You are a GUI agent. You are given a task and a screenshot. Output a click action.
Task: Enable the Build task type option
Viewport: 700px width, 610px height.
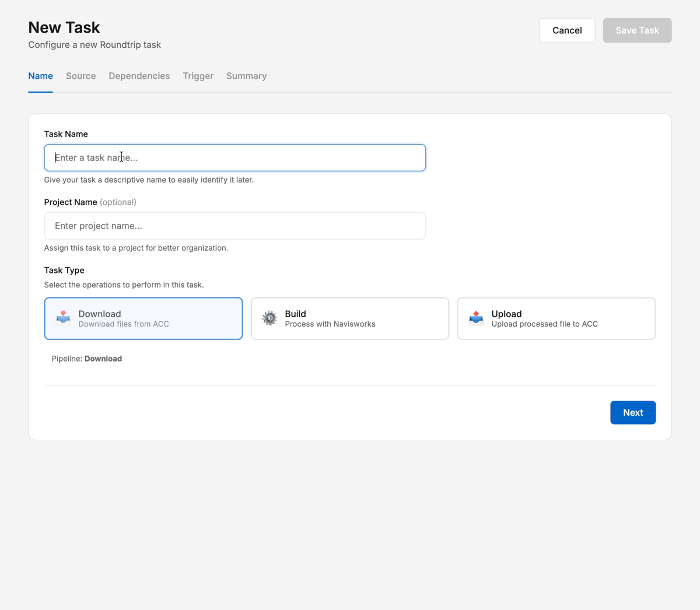[x=350, y=318]
